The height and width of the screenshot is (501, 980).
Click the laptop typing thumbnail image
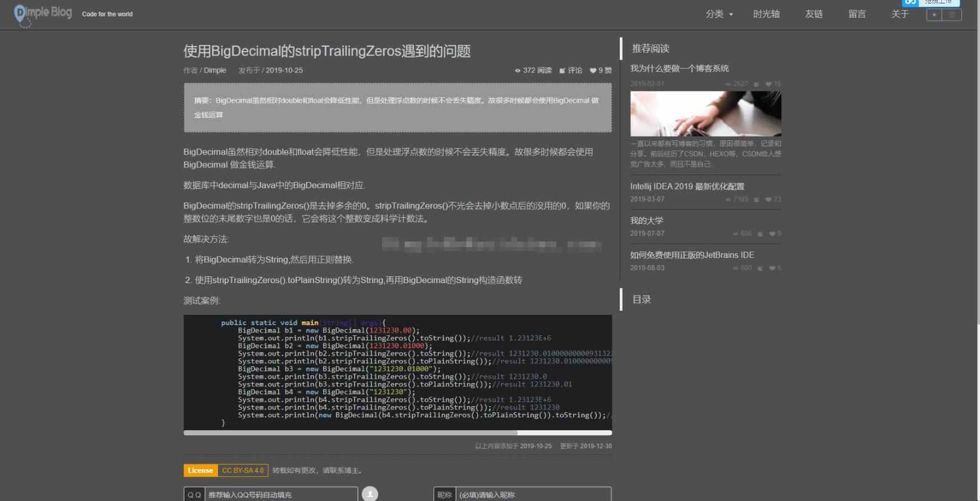[x=706, y=113]
